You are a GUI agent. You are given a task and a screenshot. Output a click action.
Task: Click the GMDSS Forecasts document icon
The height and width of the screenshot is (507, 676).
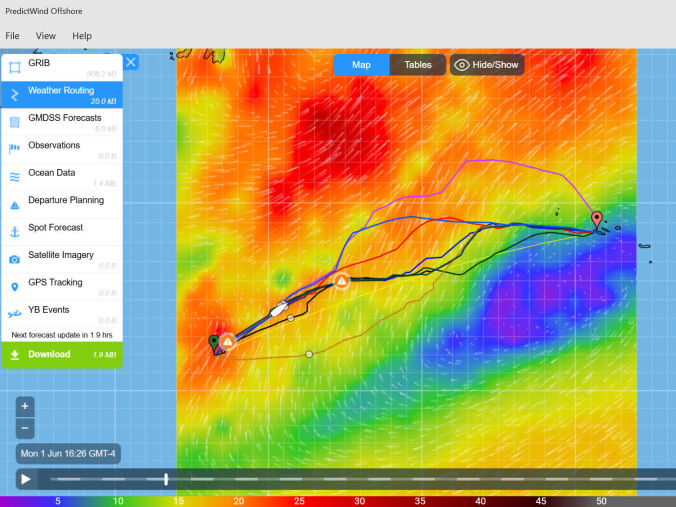pos(15,122)
